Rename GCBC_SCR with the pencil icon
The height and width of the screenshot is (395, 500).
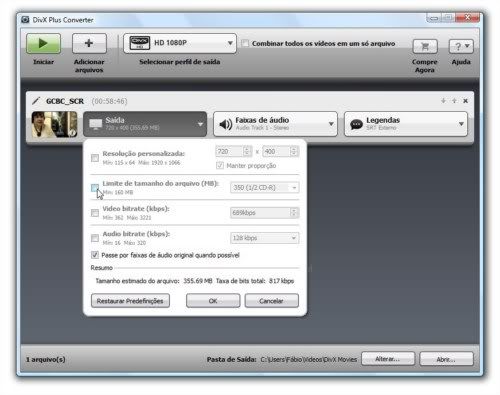click(x=36, y=101)
